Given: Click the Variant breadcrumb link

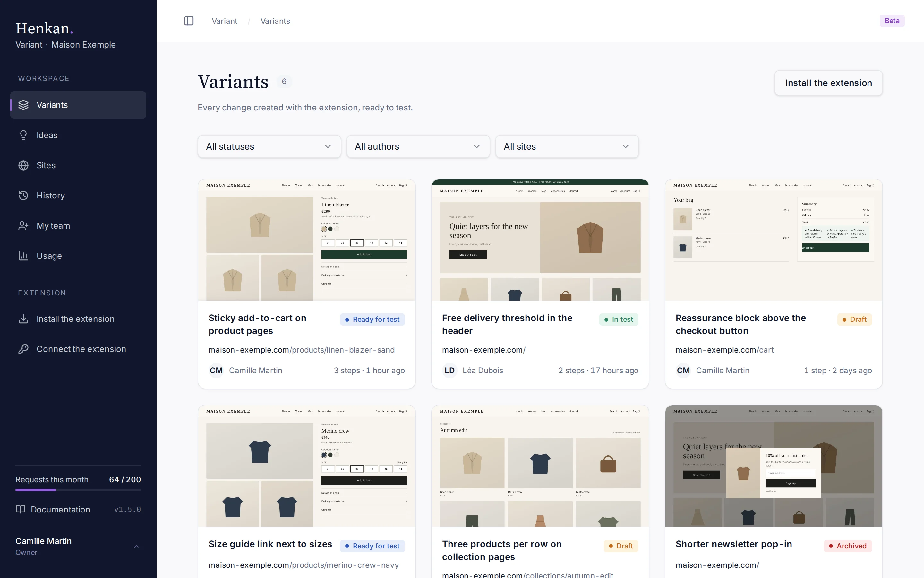Looking at the screenshot, I should (225, 21).
